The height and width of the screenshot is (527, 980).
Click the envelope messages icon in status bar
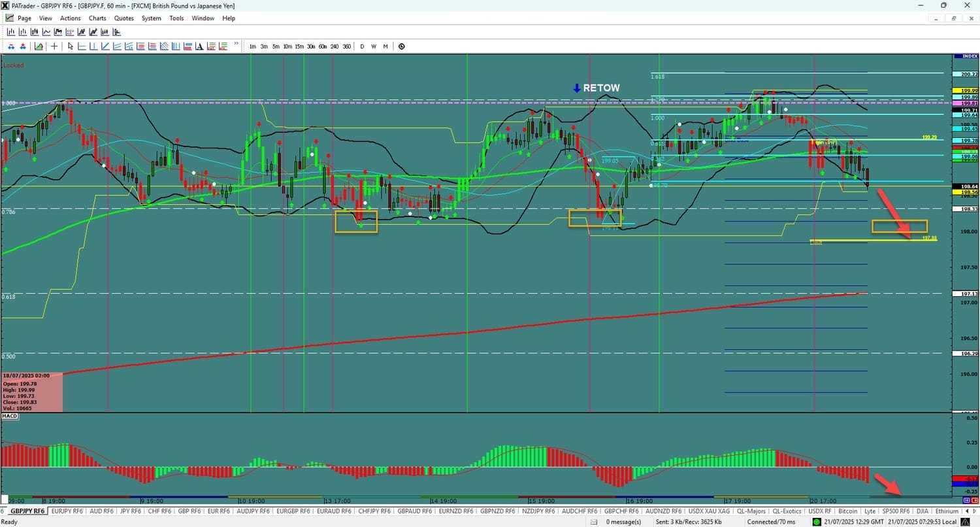593,522
